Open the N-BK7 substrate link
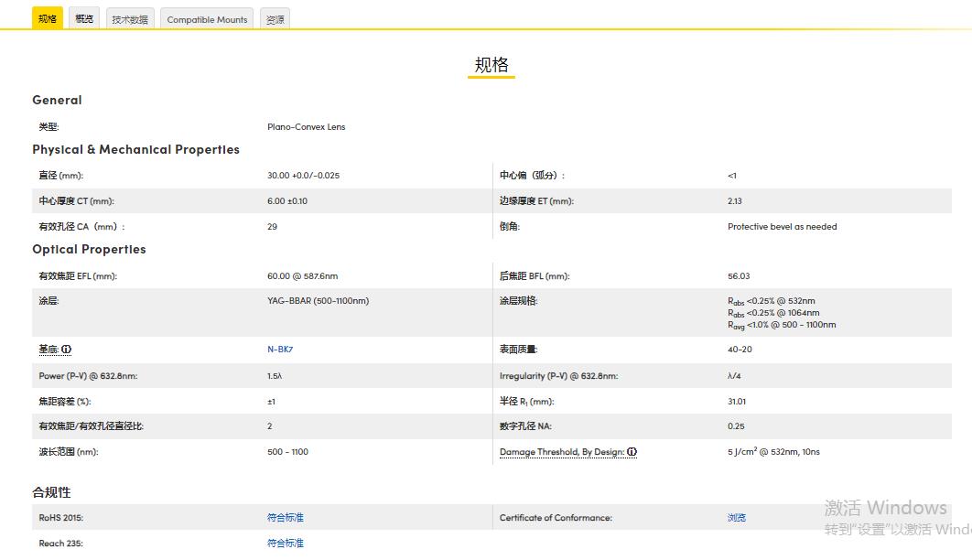Image resolution: width=972 pixels, height=560 pixels. [280, 349]
